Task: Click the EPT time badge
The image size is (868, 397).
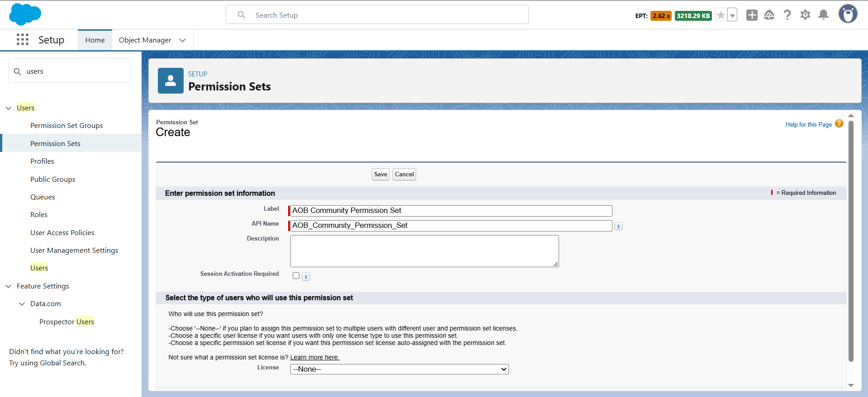Action: point(661,16)
